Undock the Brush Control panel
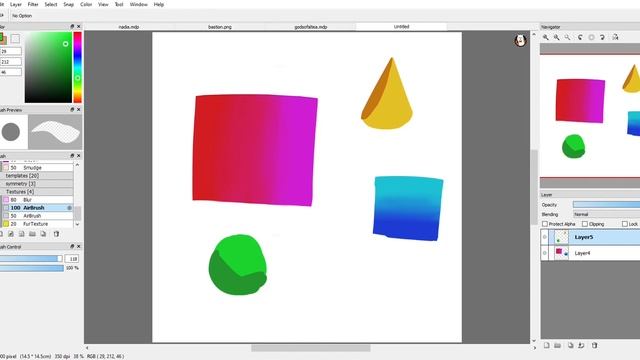The image size is (640, 360). [x=72, y=247]
